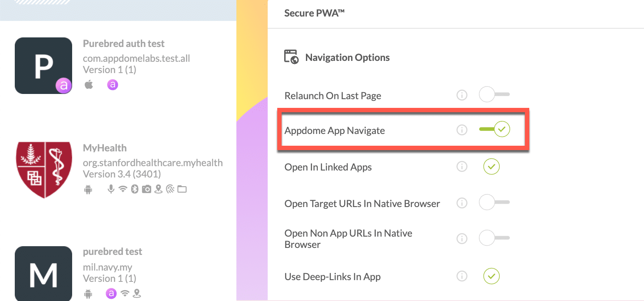Click the microphone permission icon under MyHealth
This screenshot has width=644, height=301.
111,189
